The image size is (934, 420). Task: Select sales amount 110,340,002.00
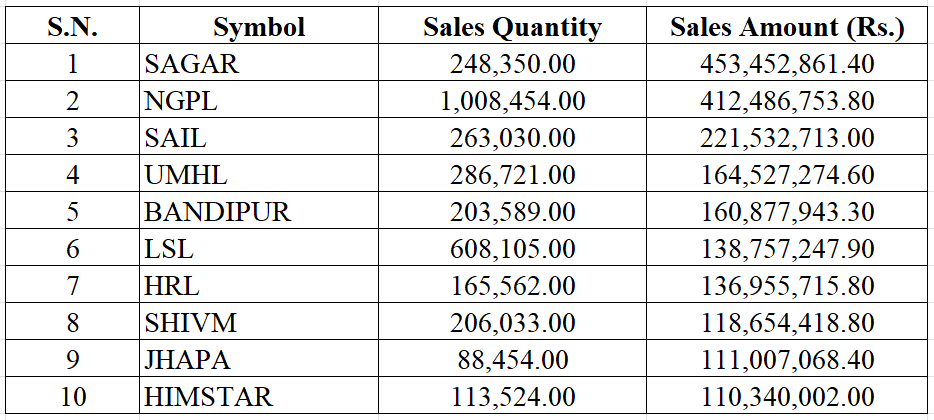click(x=787, y=397)
